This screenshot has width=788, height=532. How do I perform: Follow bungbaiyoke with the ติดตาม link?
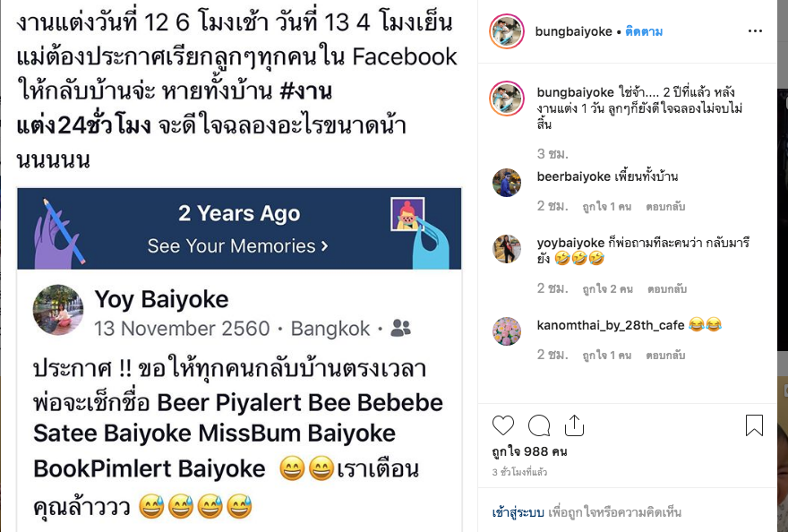(644, 31)
